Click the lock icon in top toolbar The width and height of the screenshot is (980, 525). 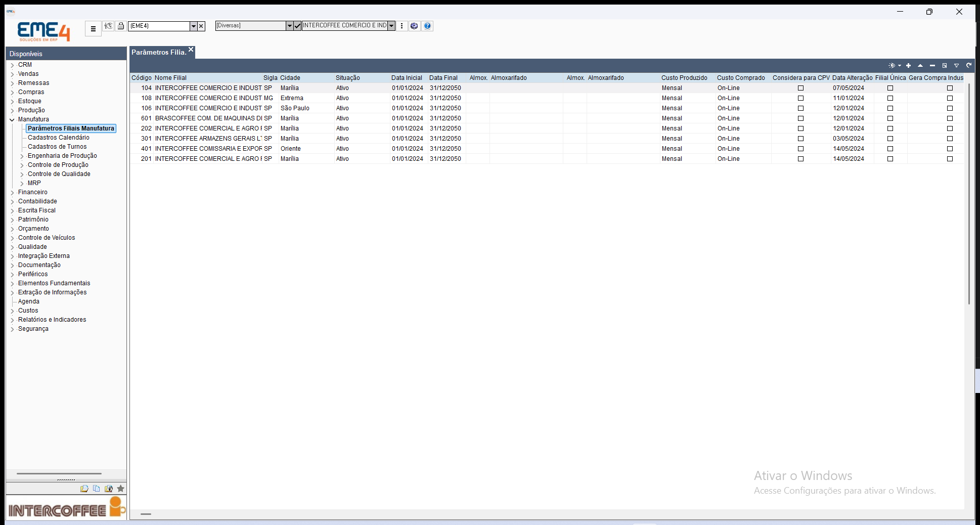point(121,26)
